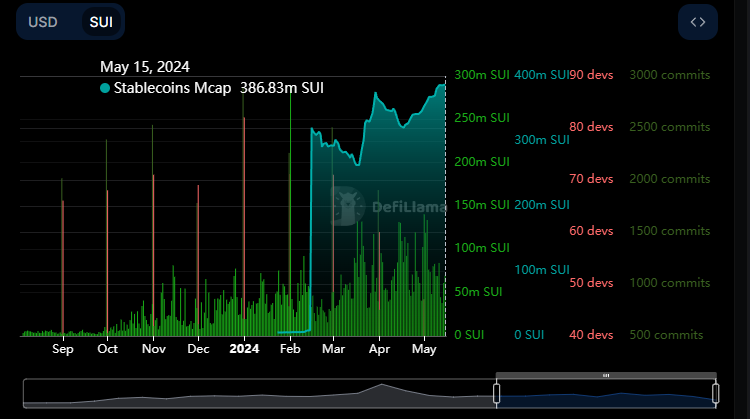This screenshot has width=750, height=419.
Task: Click the 0 SUI green axis label
Action: [x=471, y=334]
